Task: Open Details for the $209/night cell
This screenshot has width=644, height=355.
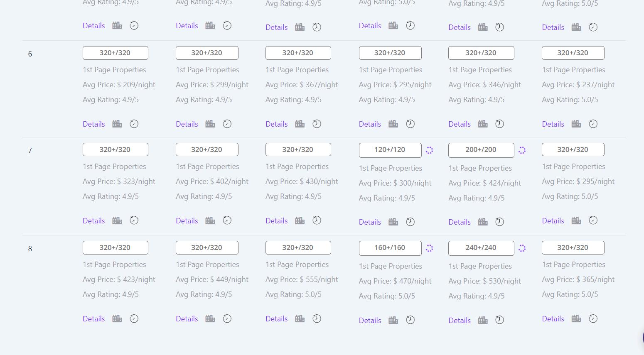Action: tap(94, 124)
